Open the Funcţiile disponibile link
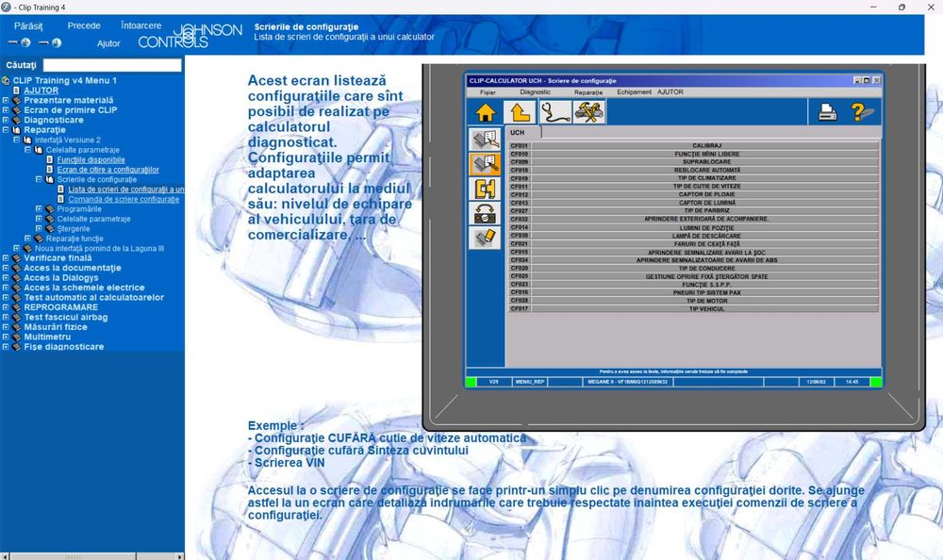943x560 pixels. 91,160
